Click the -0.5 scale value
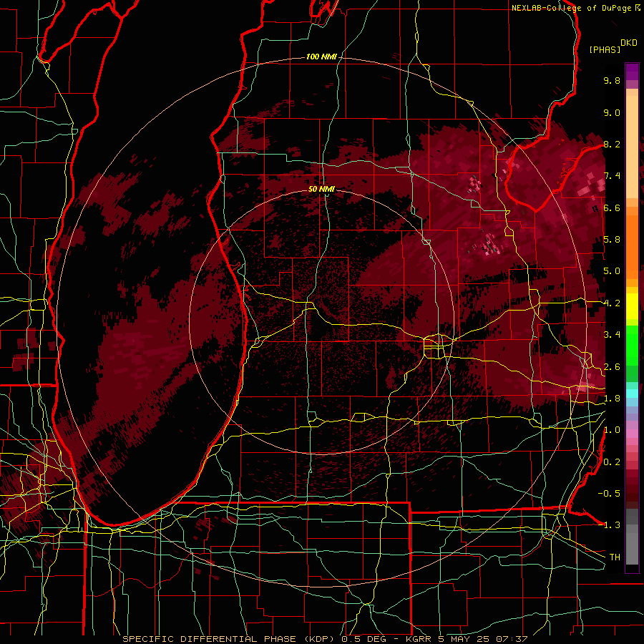This screenshot has width=644, height=644. pos(609,494)
